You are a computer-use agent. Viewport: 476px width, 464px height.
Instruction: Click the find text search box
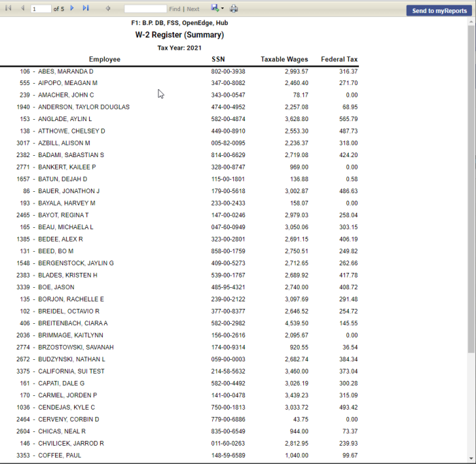145,9
